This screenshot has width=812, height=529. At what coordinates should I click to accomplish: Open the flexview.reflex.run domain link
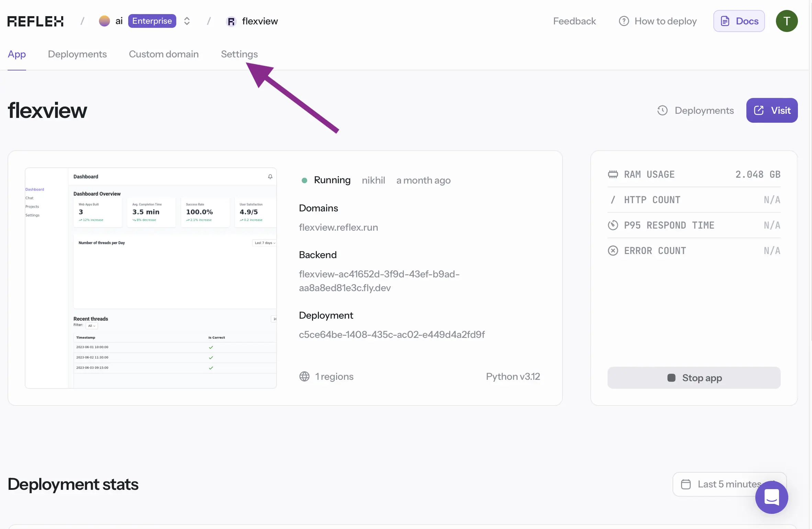click(x=338, y=228)
